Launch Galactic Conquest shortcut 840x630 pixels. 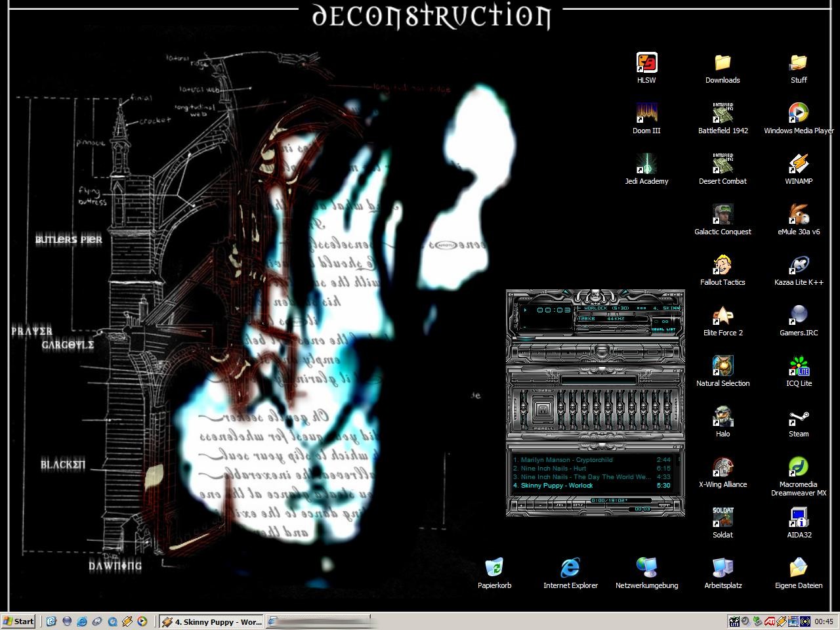[x=723, y=220]
